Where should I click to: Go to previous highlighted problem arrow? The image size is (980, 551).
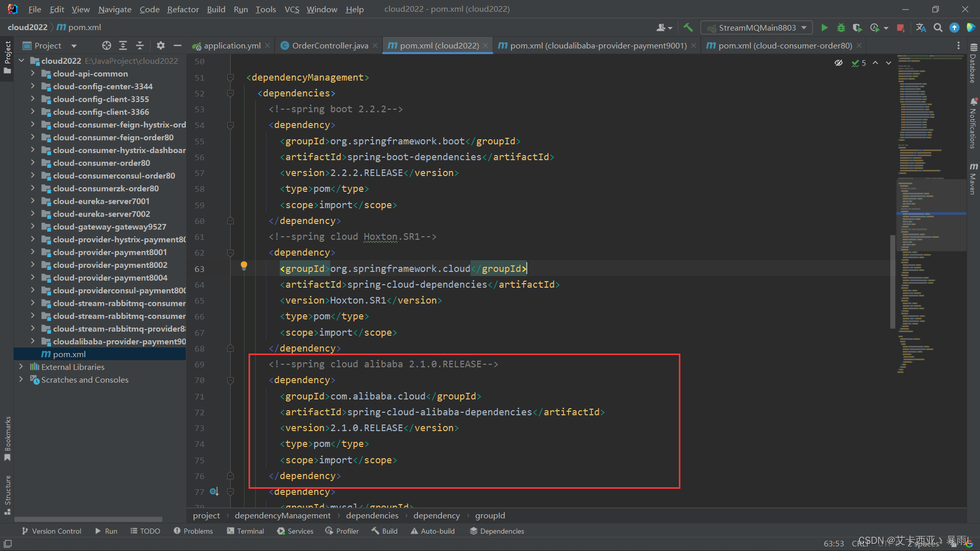875,63
